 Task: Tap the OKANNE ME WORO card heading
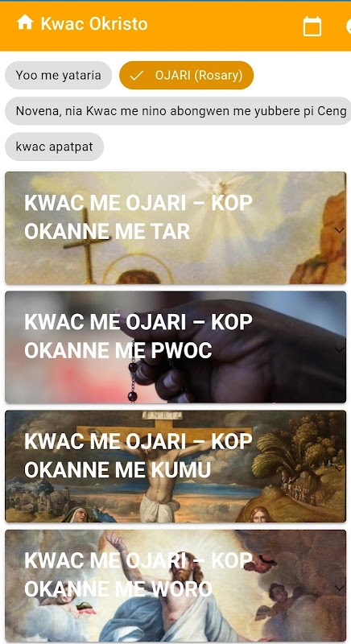click(x=138, y=575)
